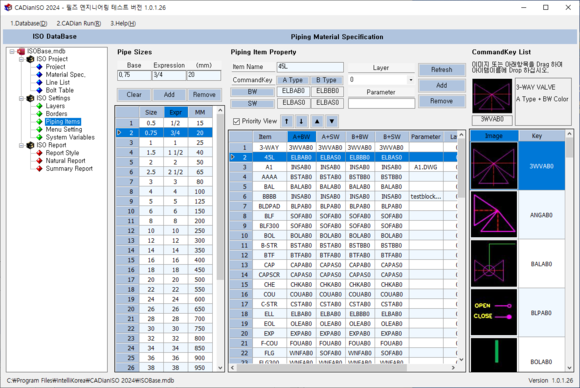Click the ISOBase.mdb database icon
This screenshot has width=580, height=388.
click(21, 51)
